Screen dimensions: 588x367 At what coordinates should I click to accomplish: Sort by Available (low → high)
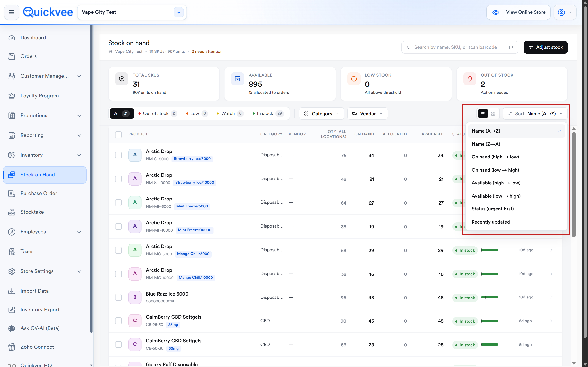point(516,196)
